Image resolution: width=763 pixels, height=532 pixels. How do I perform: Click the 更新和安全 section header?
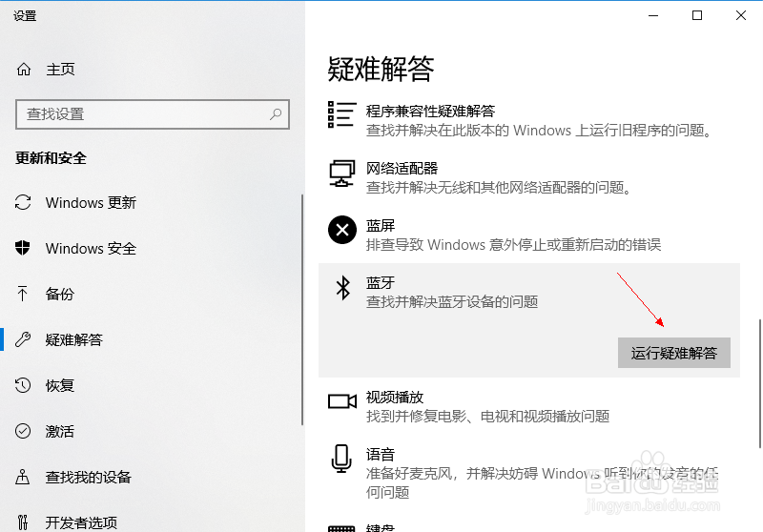[51, 158]
